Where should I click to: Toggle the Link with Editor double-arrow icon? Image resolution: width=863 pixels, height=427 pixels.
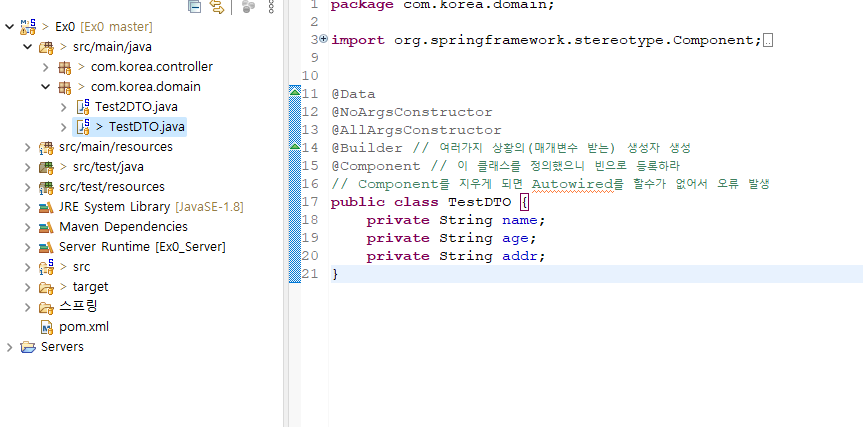pos(218,6)
